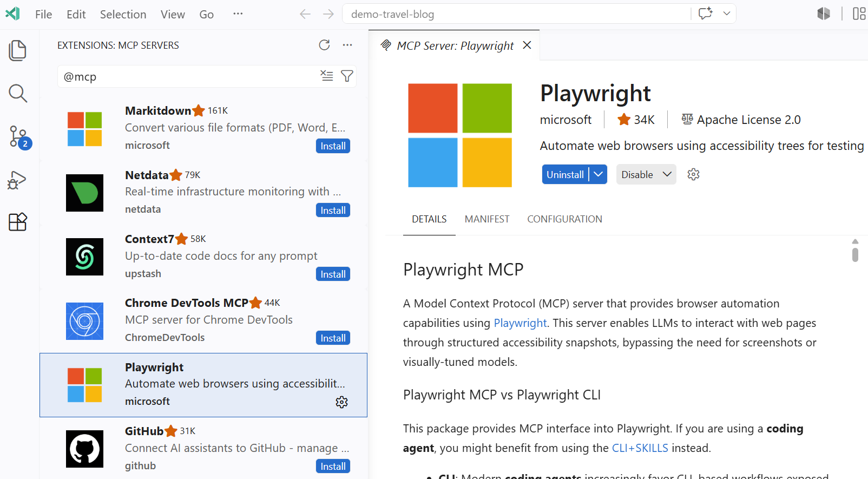Click the Context7 extension icon
The image size is (868, 479).
(x=84, y=257)
